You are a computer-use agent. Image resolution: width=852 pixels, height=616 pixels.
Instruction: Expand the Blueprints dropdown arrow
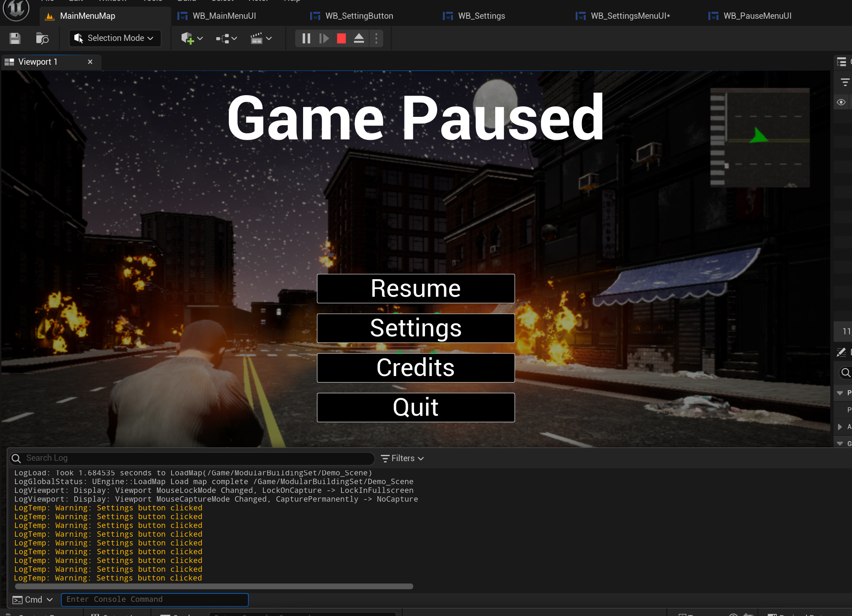coord(234,38)
